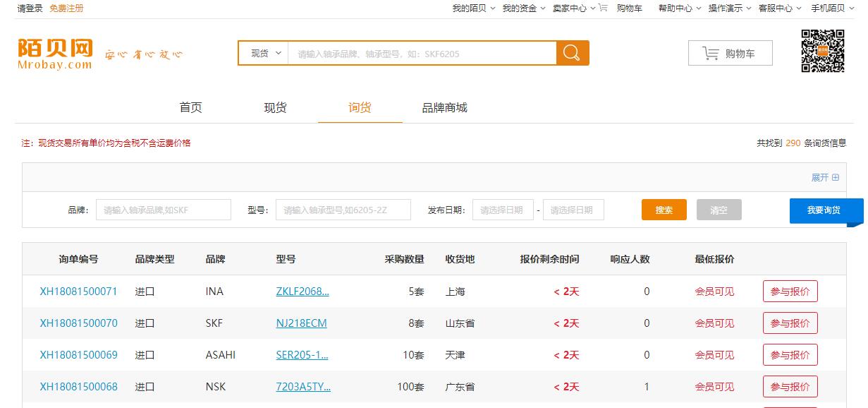Open the 帮助中心 dropdown menu

click(x=679, y=8)
